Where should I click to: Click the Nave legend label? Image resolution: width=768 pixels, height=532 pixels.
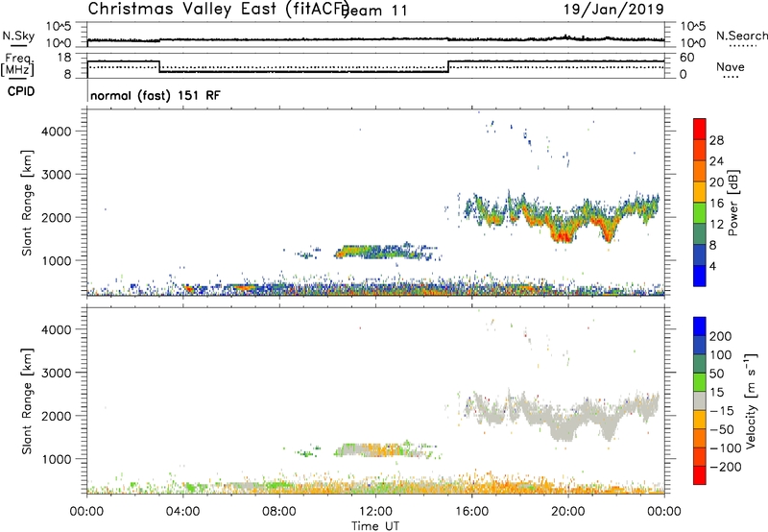point(731,66)
